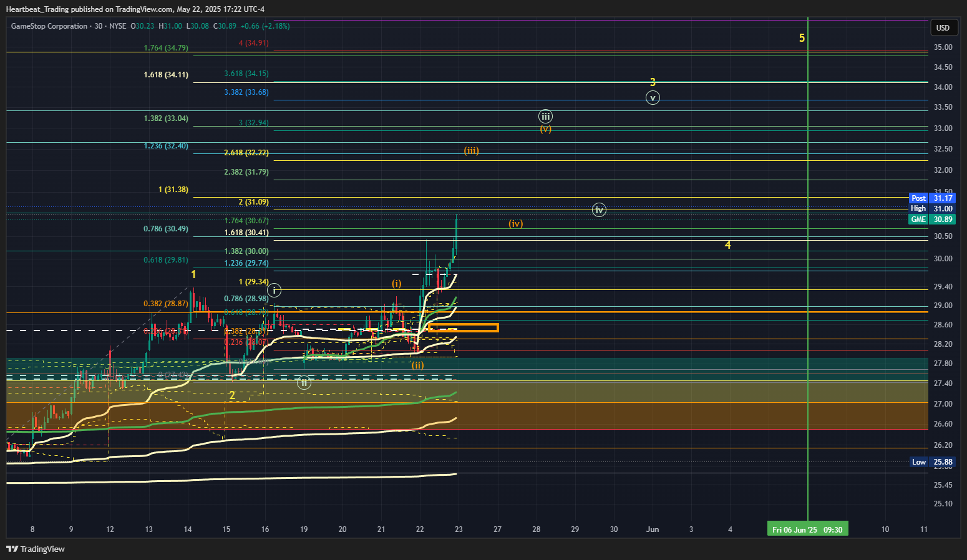This screenshot has width=967, height=560.
Task: Click the 1.618 (34.11) Fibonacci label
Action: [x=166, y=75]
